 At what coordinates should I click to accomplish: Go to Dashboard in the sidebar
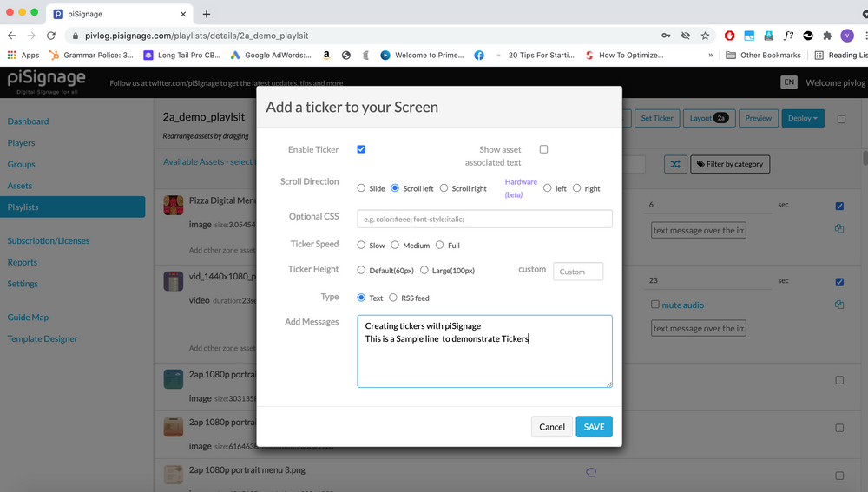tap(28, 121)
